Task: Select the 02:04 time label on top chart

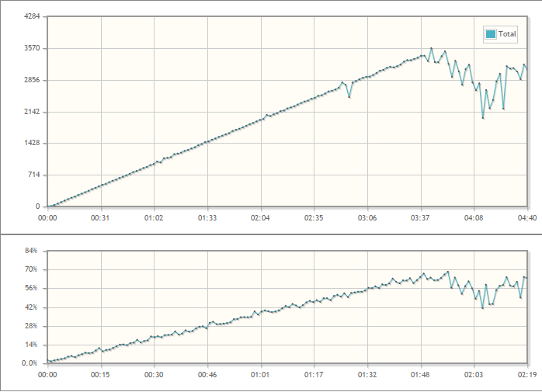Action: 261,218
